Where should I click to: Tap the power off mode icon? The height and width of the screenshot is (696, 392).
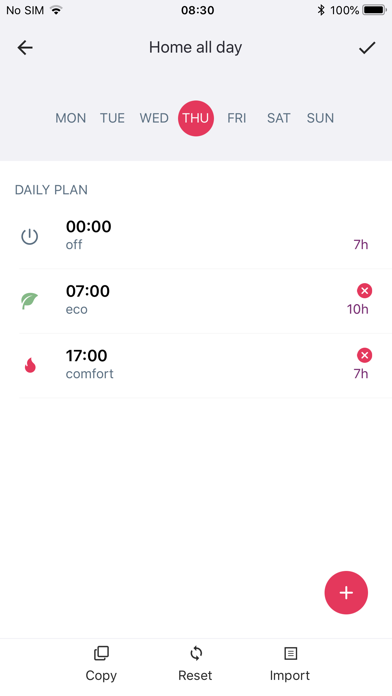pyautogui.click(x=30, y=237)
